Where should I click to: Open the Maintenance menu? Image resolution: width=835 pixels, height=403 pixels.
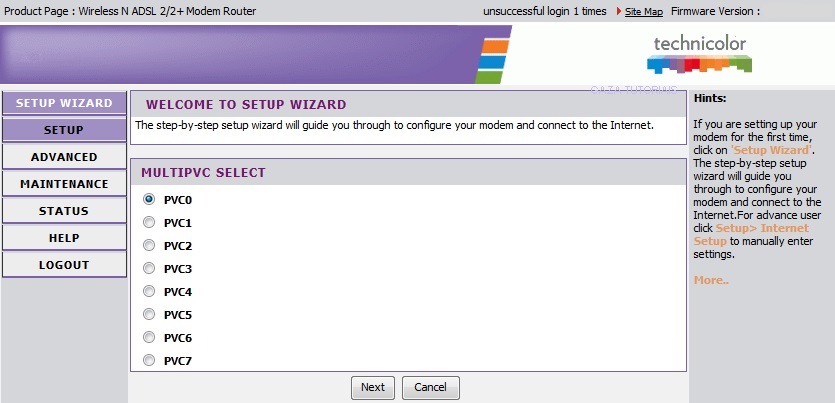(x=64, y=184)
